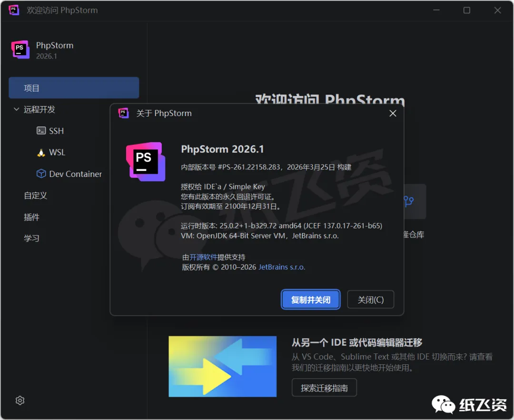Click the 运行时版本 25.0.2+1-b329.72 line

coord(281,226)
